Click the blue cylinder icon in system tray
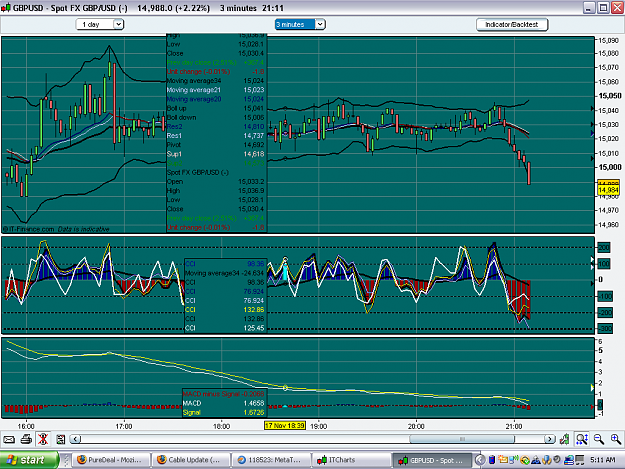The height and width of the screenshot is (469, 625). (x=492, y=460)
